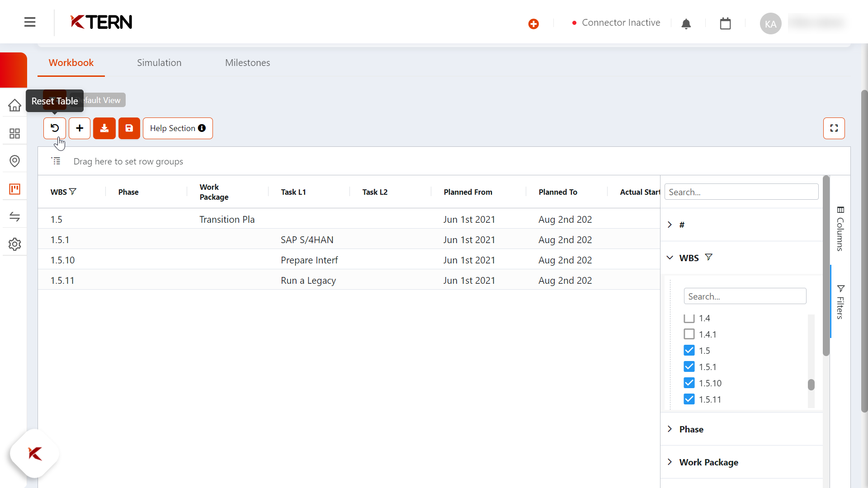Add a new row with plus button
Image resolution: width=868 pixels, height=488 pixels.
coord(80,128)
